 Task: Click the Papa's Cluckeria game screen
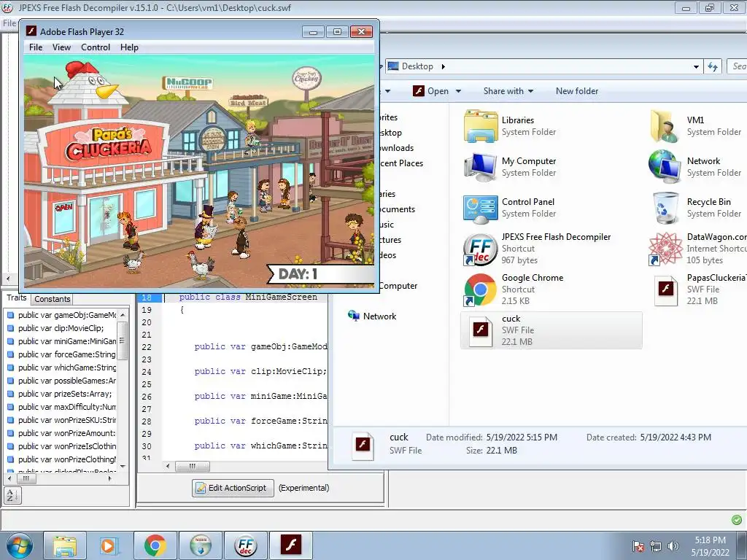coord(199,171)
